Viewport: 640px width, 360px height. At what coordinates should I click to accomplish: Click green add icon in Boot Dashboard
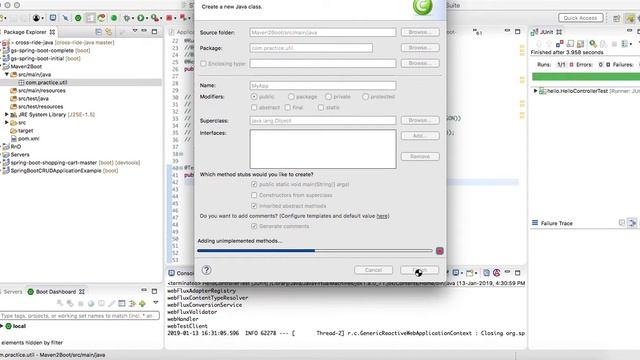tap(142, 303)
